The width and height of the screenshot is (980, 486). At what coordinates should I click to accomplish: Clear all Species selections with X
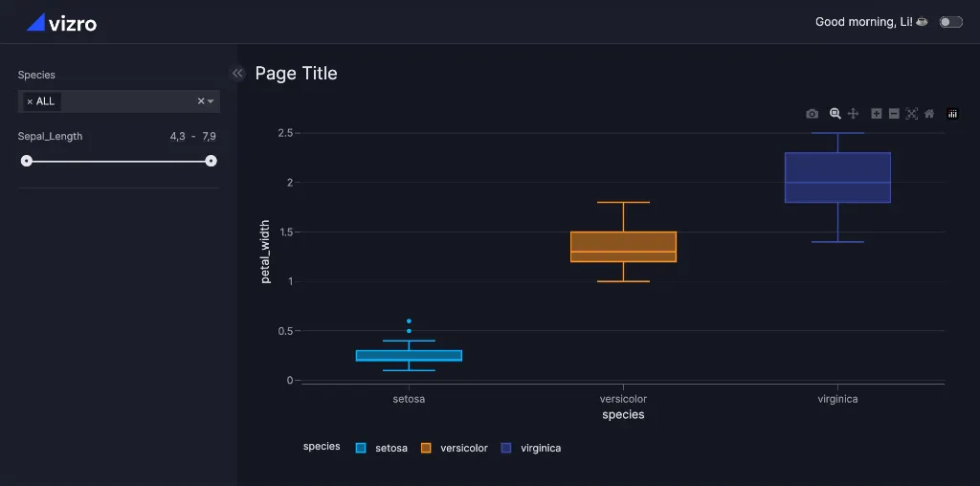click(201, 101)
